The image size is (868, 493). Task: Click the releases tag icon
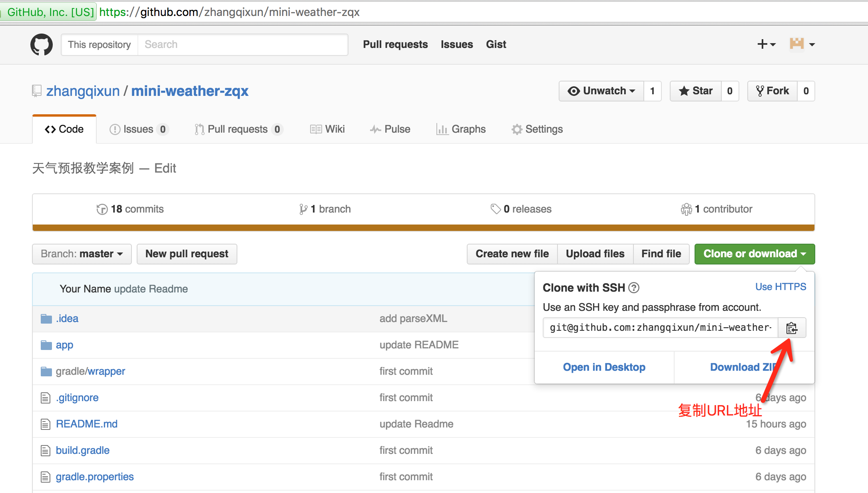click(496, 209)
